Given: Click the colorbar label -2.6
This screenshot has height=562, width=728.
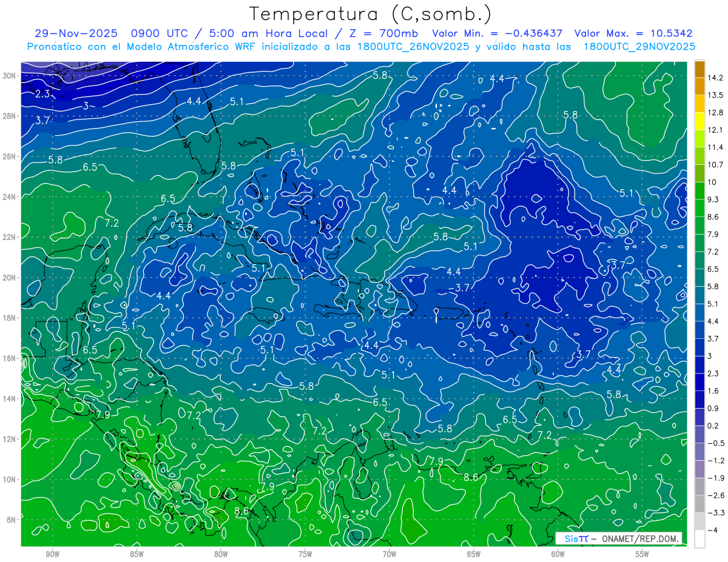Looking at the screenshot, I should coord(716,495).
